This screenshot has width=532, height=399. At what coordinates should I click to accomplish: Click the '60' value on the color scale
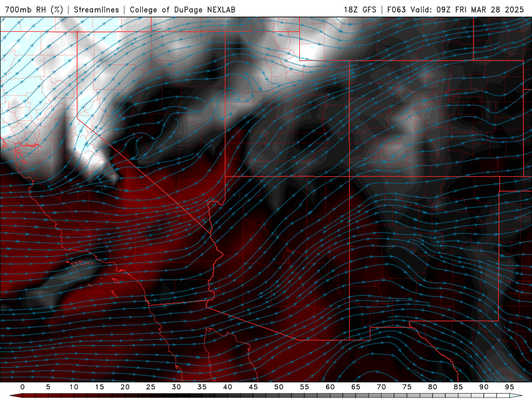[x=330, y=387]
